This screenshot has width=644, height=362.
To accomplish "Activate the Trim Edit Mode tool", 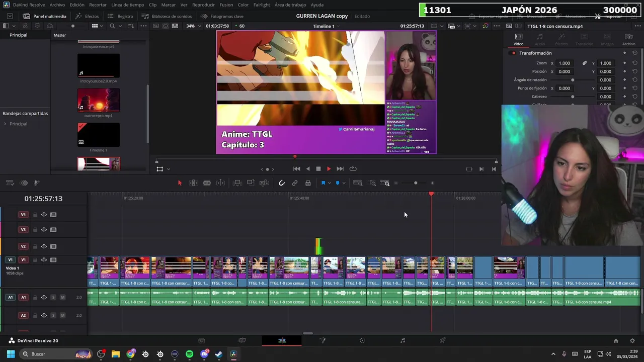I will click(193, 183).
